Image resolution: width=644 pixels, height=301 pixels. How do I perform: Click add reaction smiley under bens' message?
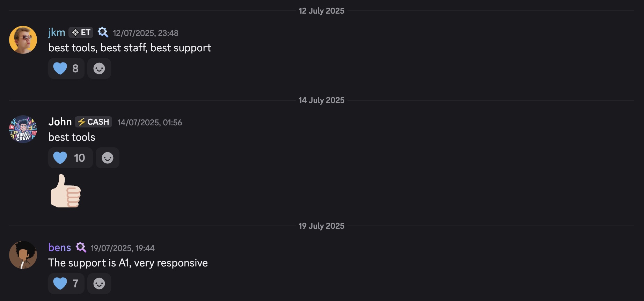tap(99, 284)
